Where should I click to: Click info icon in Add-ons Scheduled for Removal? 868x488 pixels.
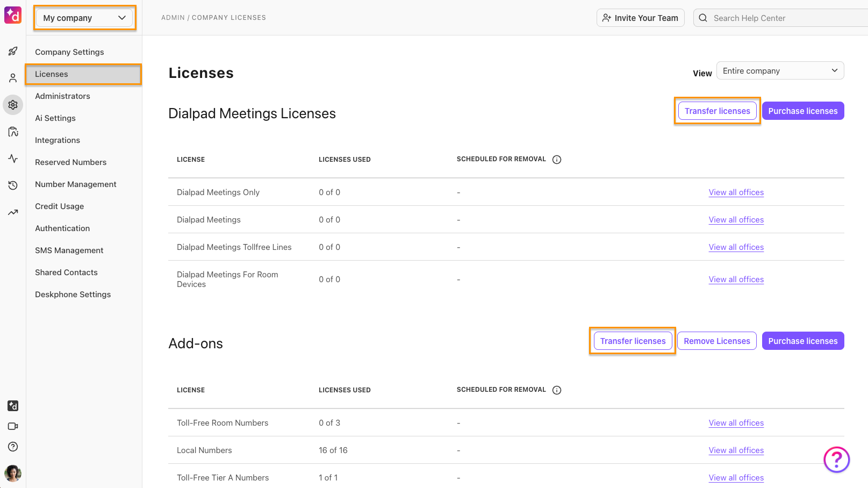click(557, 390)
